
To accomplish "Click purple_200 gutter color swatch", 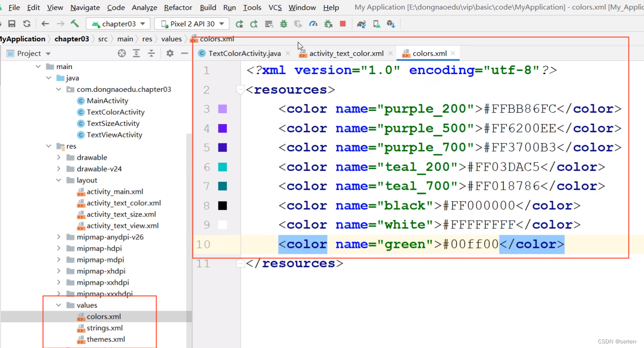I will pos(222,109).
